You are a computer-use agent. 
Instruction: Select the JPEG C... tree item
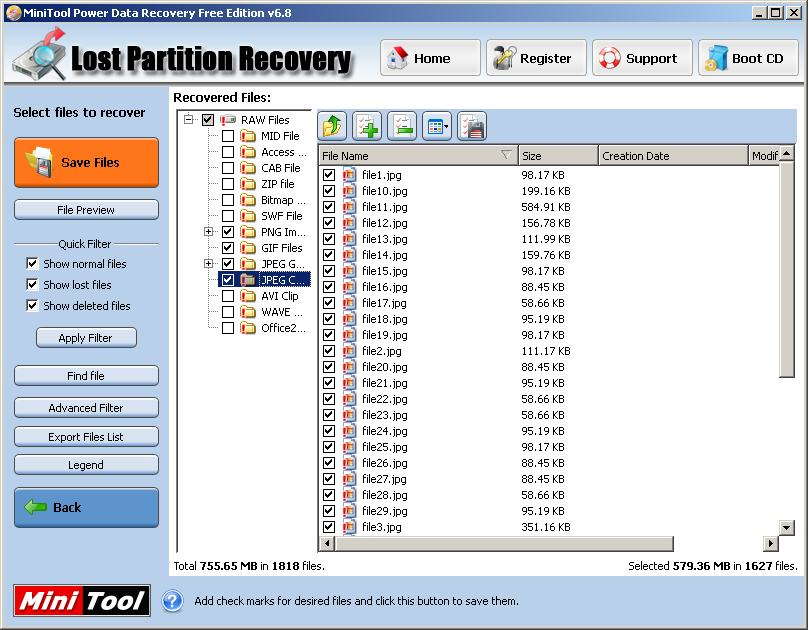283,280
